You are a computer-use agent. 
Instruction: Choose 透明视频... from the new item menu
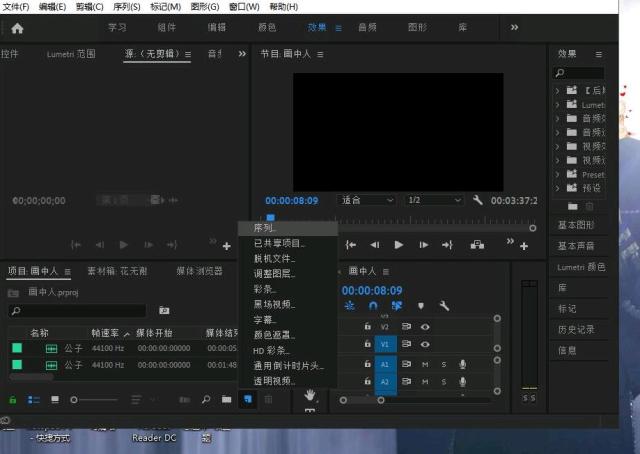pyautogui.click(x=288, y=381)
